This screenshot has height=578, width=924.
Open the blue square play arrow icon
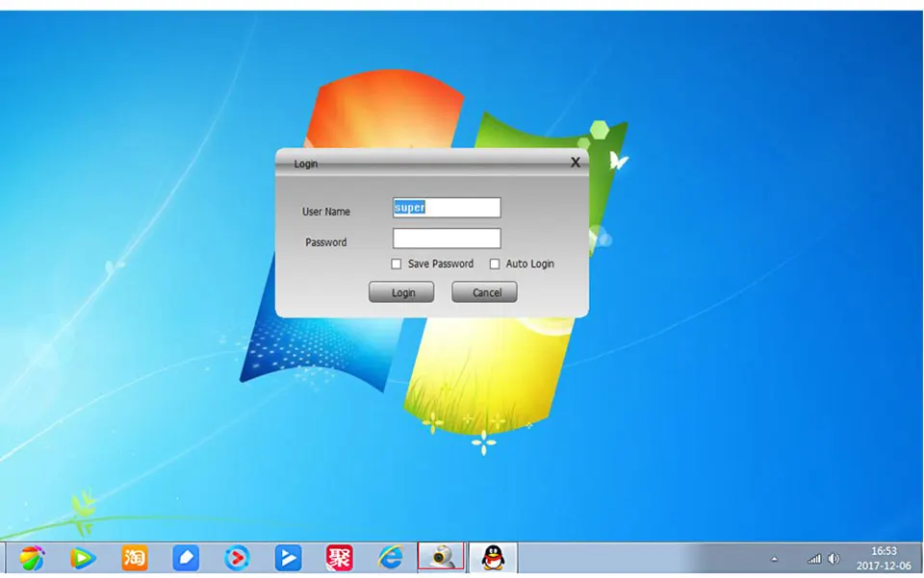click(288, 558)
